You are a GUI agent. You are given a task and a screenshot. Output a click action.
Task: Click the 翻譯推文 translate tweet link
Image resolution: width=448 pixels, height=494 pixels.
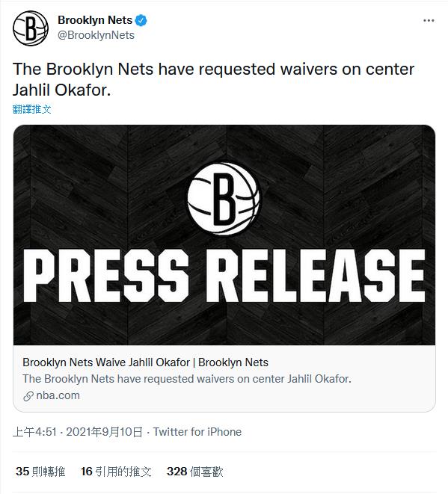pos(32,109)
